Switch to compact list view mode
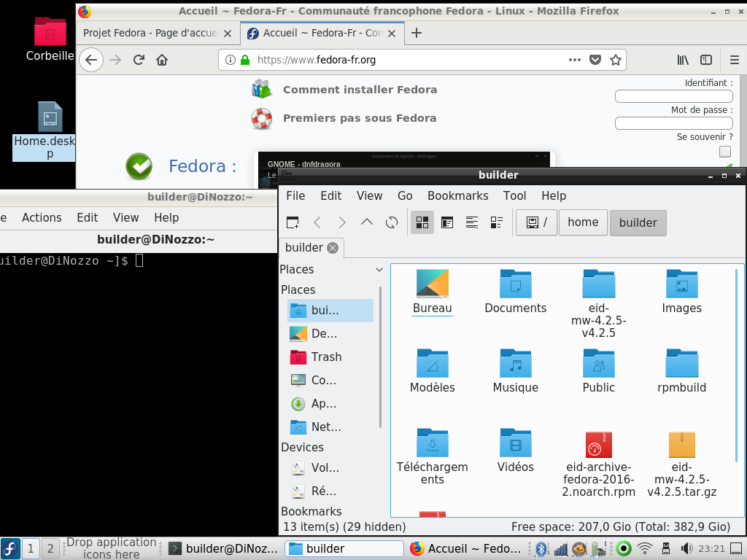This screenshot has width=747, height=560. 472,222
